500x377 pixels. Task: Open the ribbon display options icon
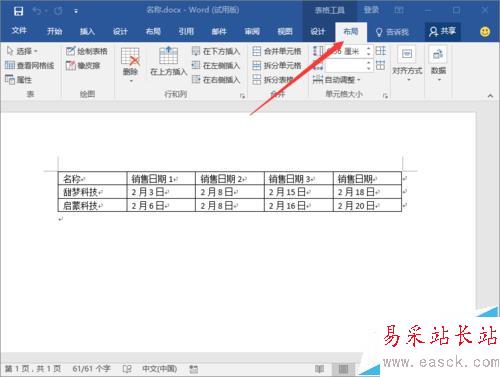click(x=399, y=10)
